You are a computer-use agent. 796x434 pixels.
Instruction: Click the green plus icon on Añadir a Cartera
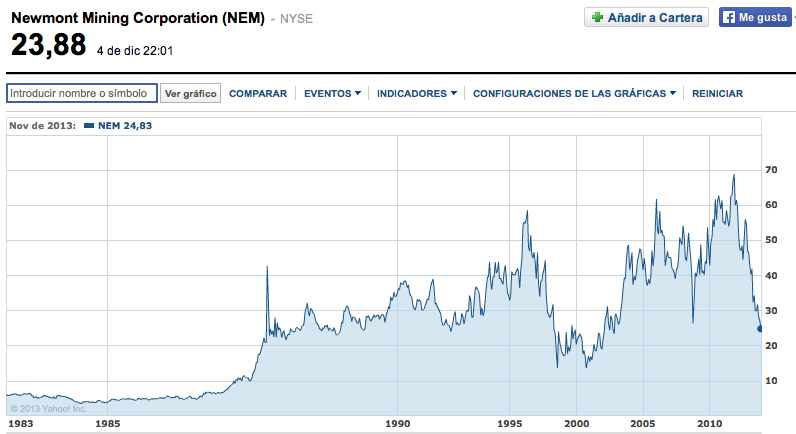tap(597, 17)
